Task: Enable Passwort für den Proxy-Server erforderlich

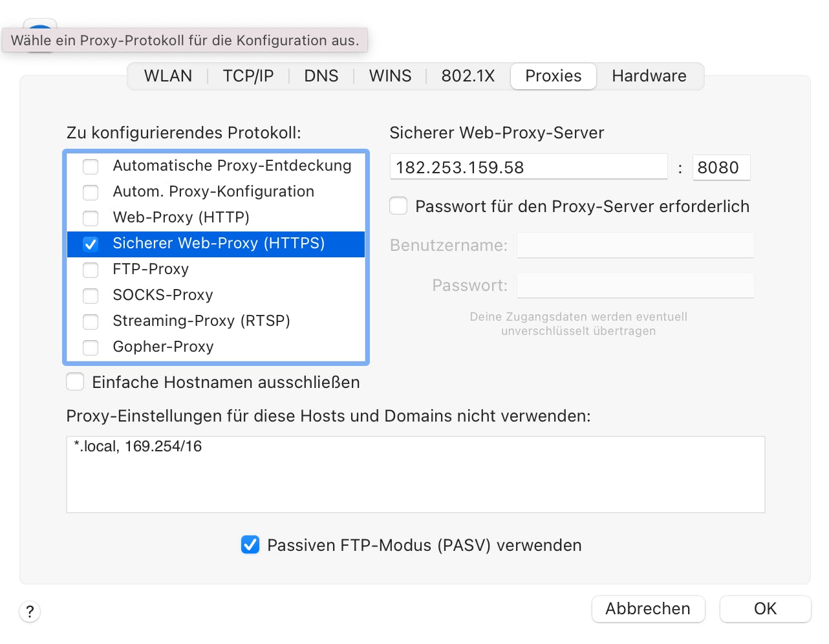Action: click(398, 206)
